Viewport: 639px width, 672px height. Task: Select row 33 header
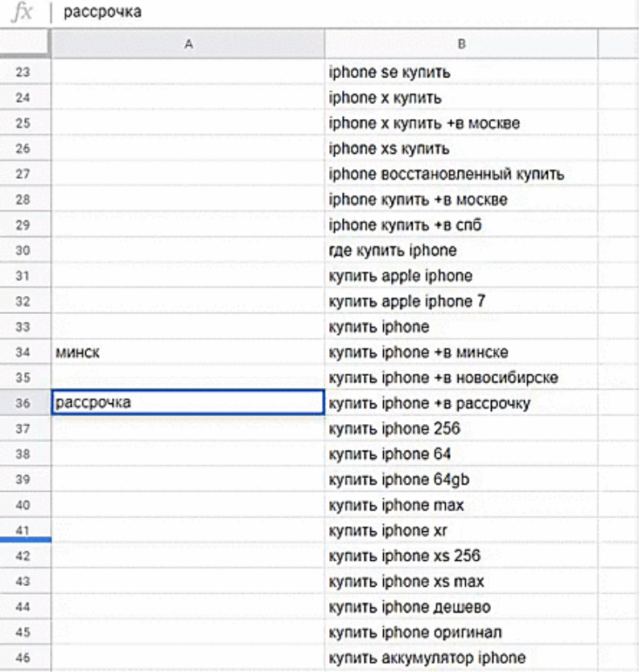coord(25,327)
